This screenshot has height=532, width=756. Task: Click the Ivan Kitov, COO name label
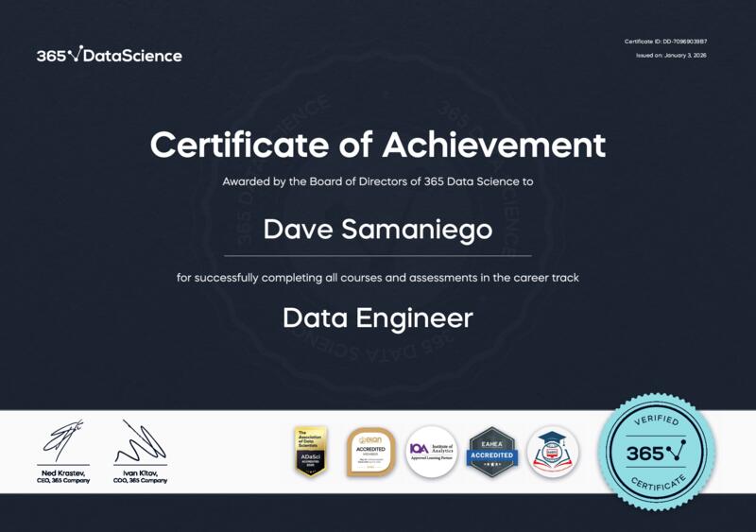tap(140, 476)
